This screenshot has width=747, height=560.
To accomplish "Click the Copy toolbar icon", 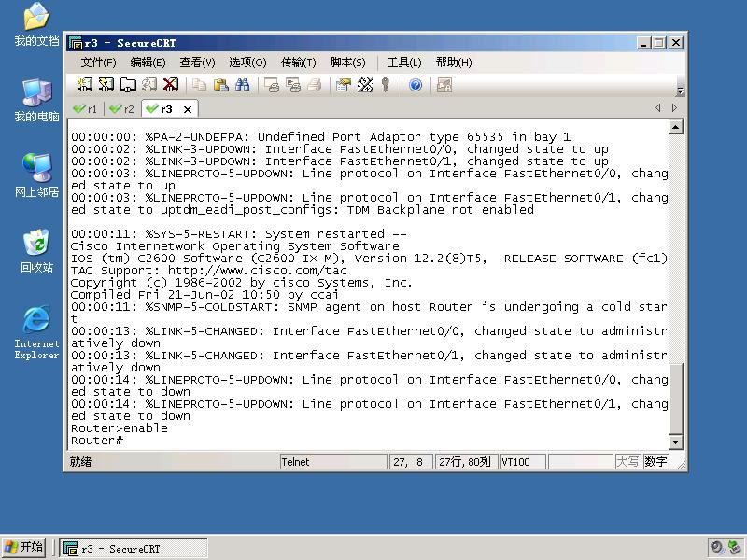I will 199,85.
